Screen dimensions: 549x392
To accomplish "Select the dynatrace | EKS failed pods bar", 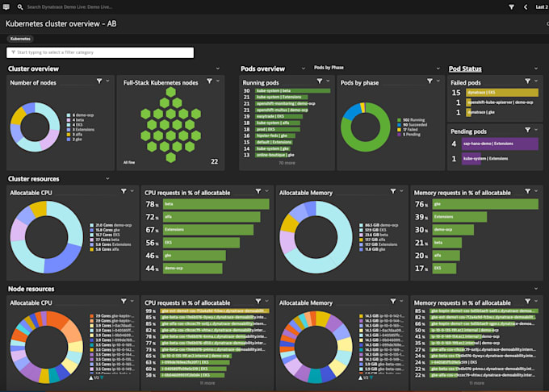I will [502, 92].
